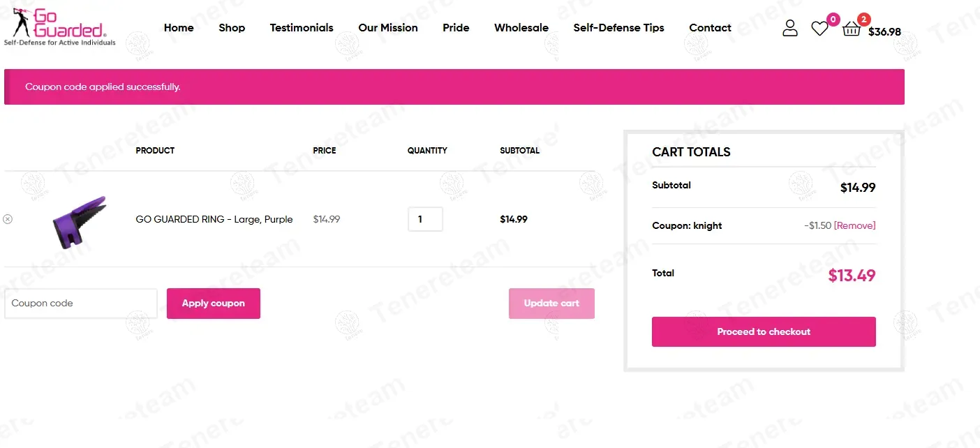This screenshot has width=980, height=448.
Task: Click the Coupon code input field
Action: 81,304
